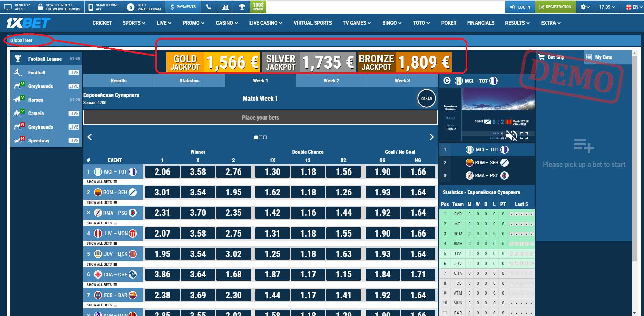
Task: Expand the Live menu
Action: pos(164,23)
